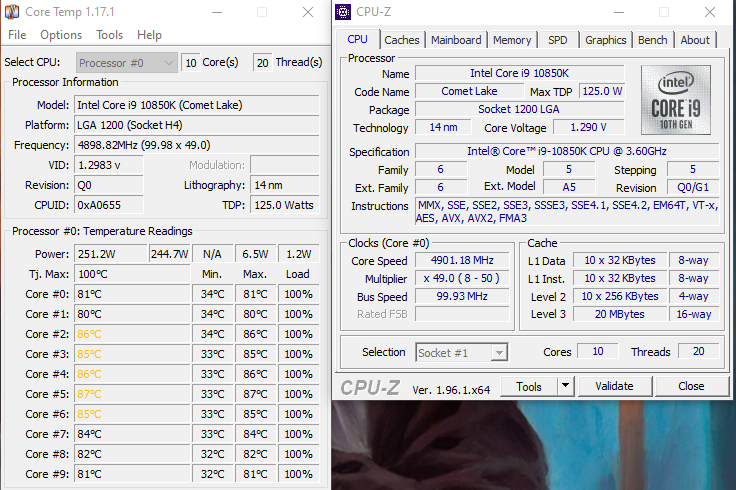Switch to the CPU tab in CPU-Z
This screenshot has width=736, height=490.
[357, 39]
